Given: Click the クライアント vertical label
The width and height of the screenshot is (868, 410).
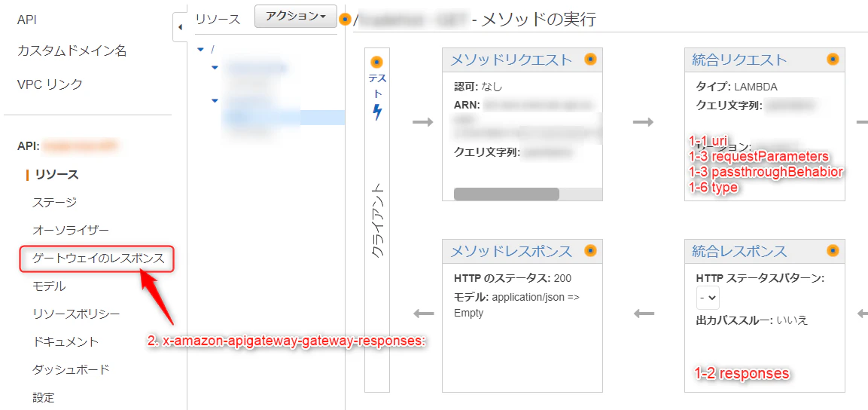Looking at the screenshot, I should pyautogui.click(x=377, y=222).
